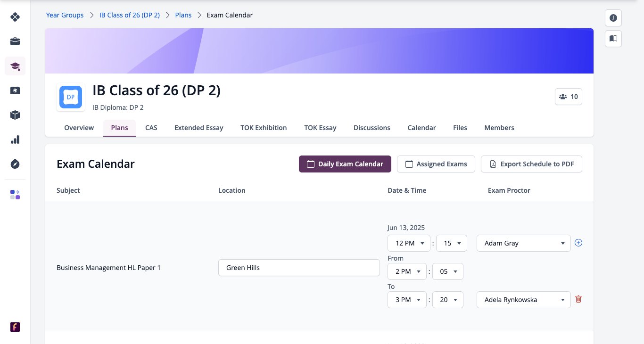The height and width of the screenshot is (344, 644).
Task: Click Export Schedule to PDF
Action: pyautogui.click(x=531, y=164)
